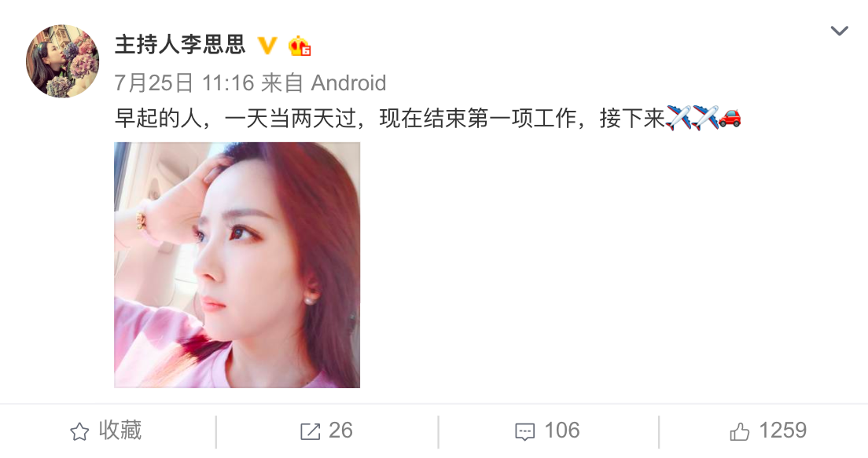Viewport: 868px width, 458px height.
Task: Click the crown membership level badge
Action: click(x=300, y=46)
